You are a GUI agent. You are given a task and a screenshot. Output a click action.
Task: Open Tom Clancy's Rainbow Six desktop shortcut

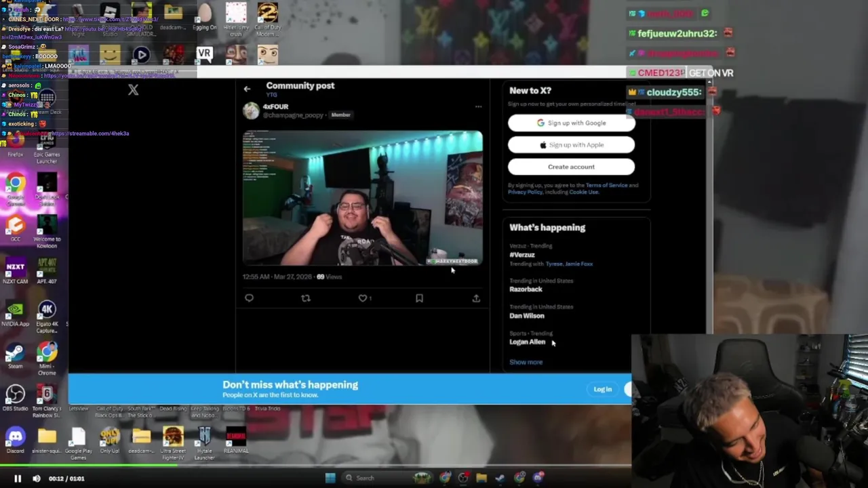(47, 401)
